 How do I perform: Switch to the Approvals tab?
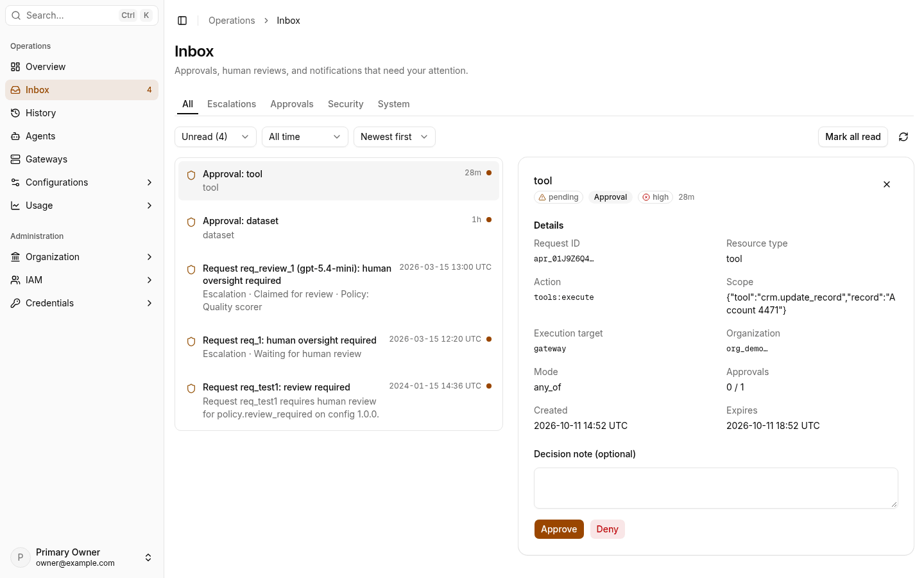click(292, 104)
